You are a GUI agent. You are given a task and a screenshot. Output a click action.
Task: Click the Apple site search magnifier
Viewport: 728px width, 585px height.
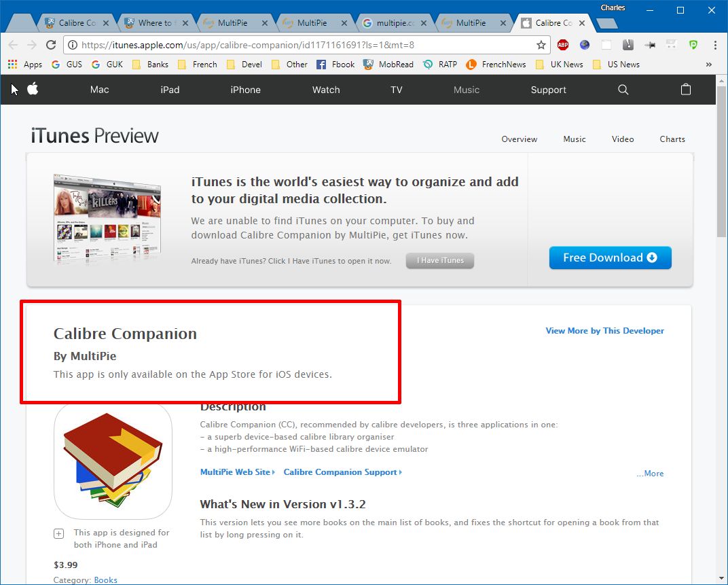[x=623, y=90]
